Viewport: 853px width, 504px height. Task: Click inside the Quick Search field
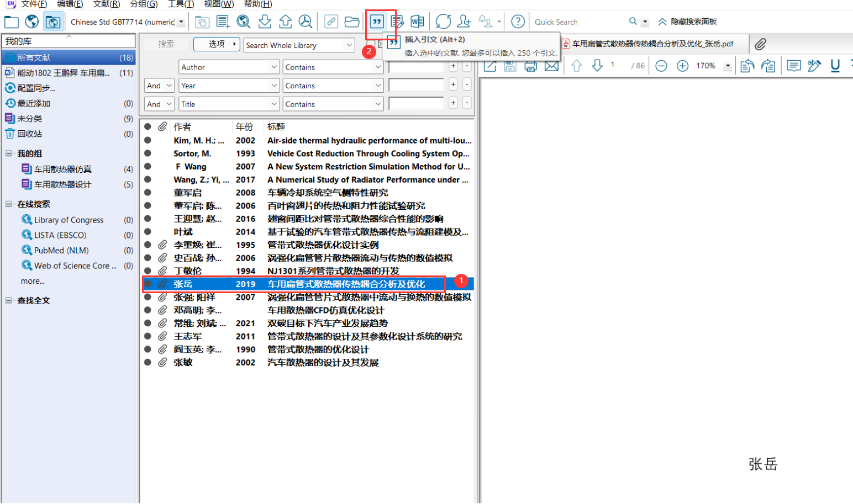pos(579,22)
